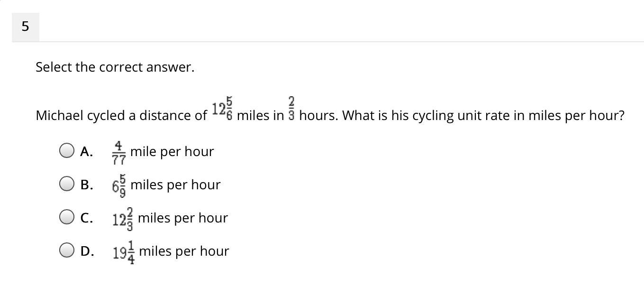This screenshot has height=287, width=644.
Task: Click the "mile per hour" text in option A
Action: (172, 151)
